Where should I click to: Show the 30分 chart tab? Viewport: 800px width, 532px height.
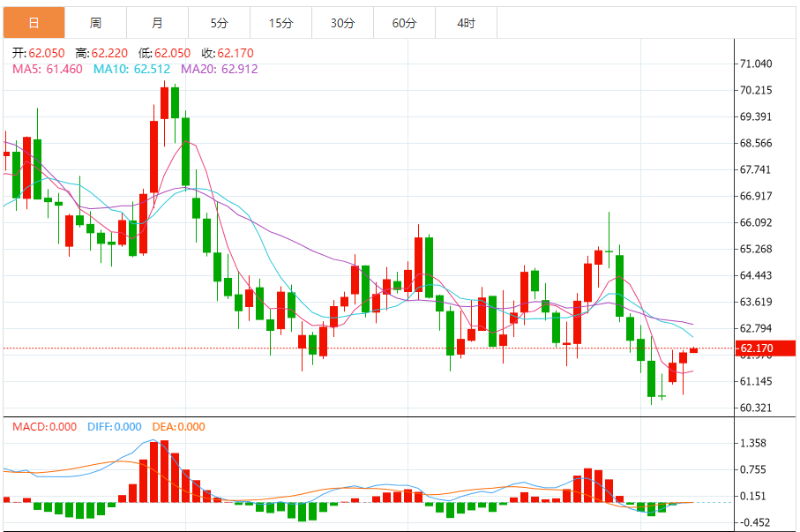click(342, 23)
